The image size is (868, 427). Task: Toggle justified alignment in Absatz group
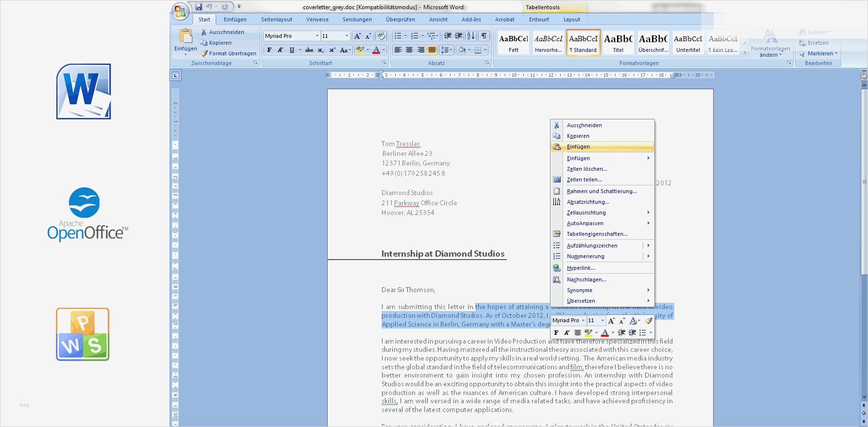pyautogui.click(x=432, y=50)
